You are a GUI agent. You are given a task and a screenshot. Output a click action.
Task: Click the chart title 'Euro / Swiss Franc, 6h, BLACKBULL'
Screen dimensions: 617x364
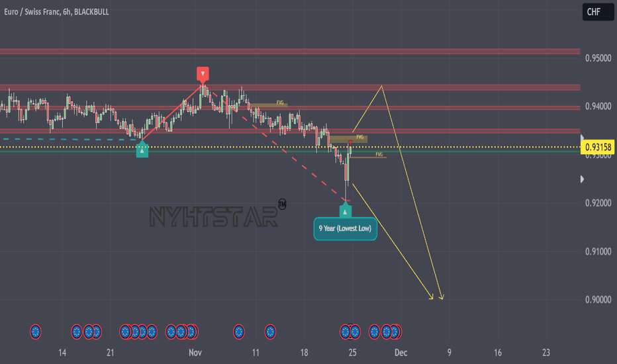[57, 12]
